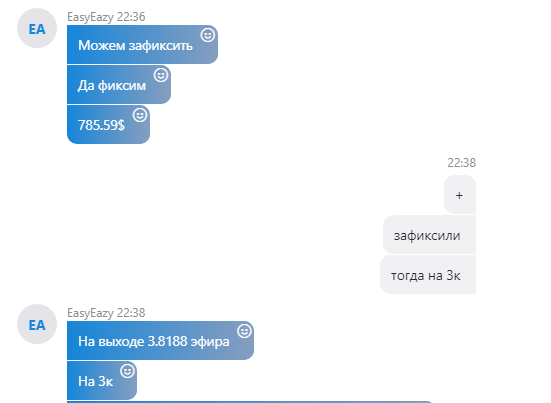React to the "Да фиксим" message
Image resolution: width=551 pixels, height=403 pixels.
coord(161,75)
